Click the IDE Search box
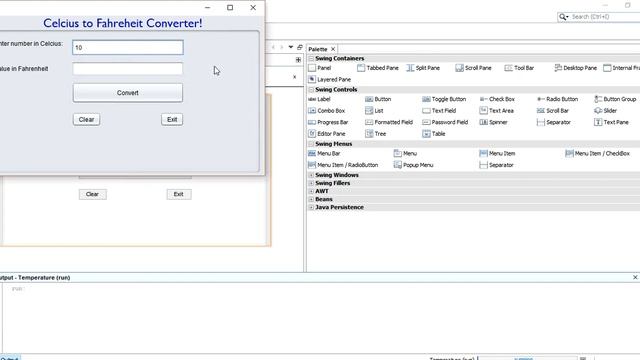Image resolution: width=640 pixels, height=360 pixels. point(599,17)
